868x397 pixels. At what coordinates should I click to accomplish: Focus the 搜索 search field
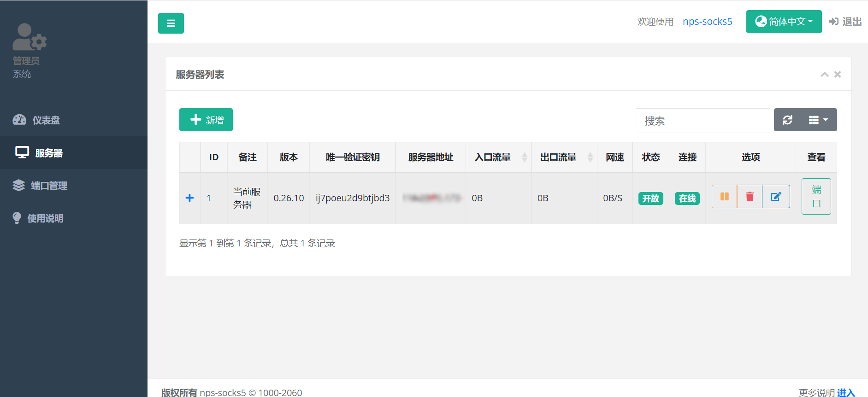coord(703,121)
